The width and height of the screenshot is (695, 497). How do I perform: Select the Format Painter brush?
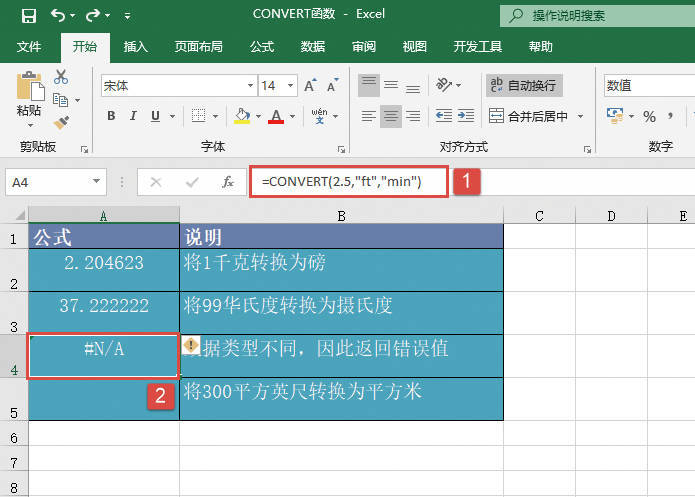pyautogui.click(x=61, y=122)
